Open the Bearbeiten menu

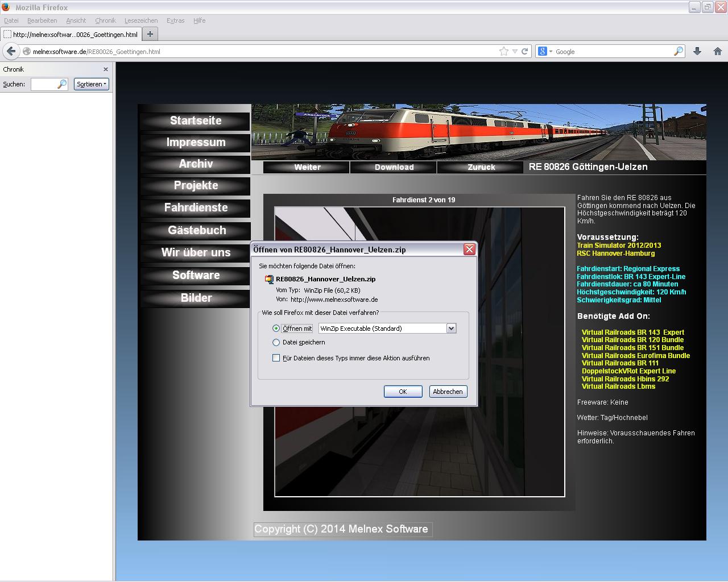point(42,20)
